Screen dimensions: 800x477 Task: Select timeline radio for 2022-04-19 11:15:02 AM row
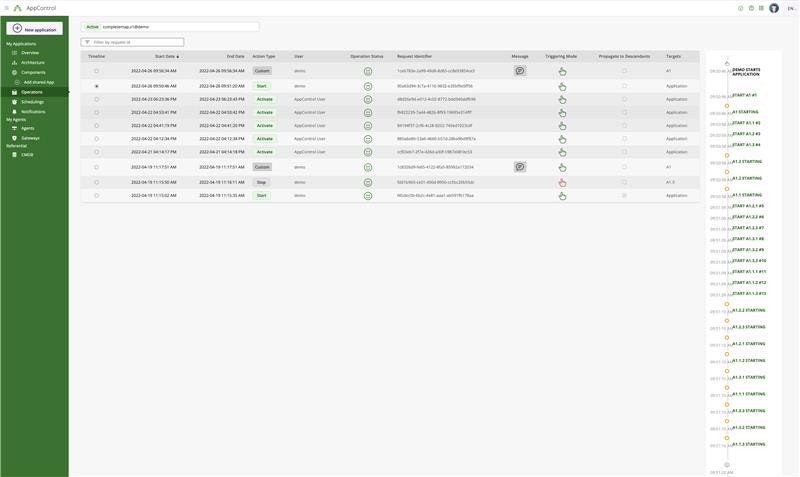pyautogui.click(x=96, y=196)
